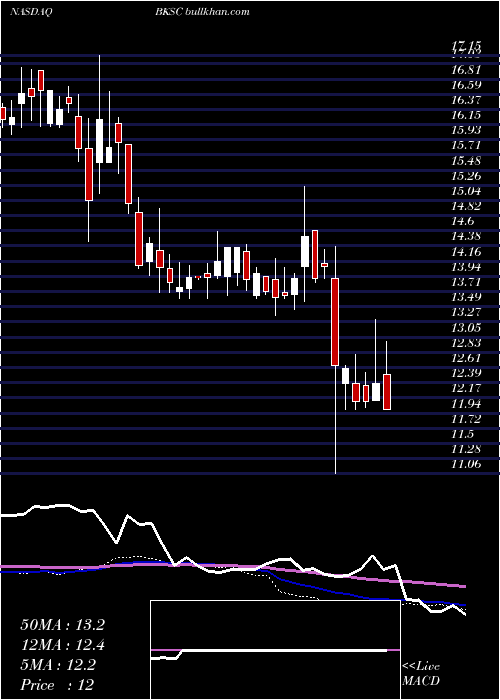The width and height of the screenshot is (500, 700).
Task: Click the 14.16 price axis label
Action: 466,252
